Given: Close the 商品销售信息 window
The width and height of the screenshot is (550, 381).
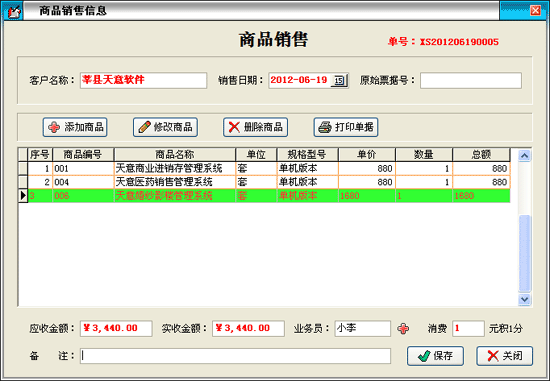Looking at the screenshot, I should point(535,11).
